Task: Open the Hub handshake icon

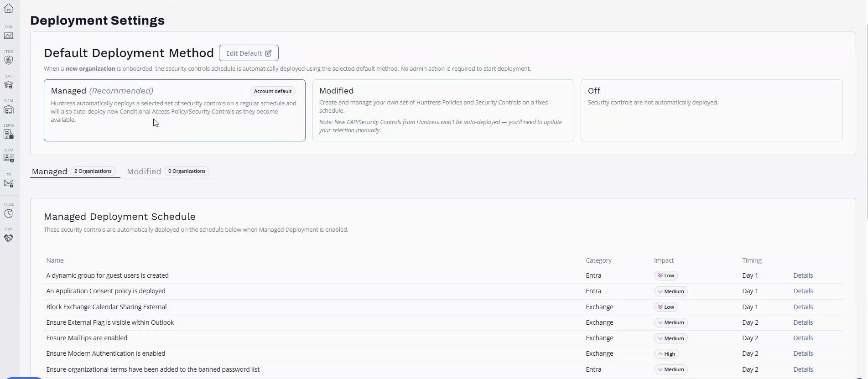Action: (9, 238)
